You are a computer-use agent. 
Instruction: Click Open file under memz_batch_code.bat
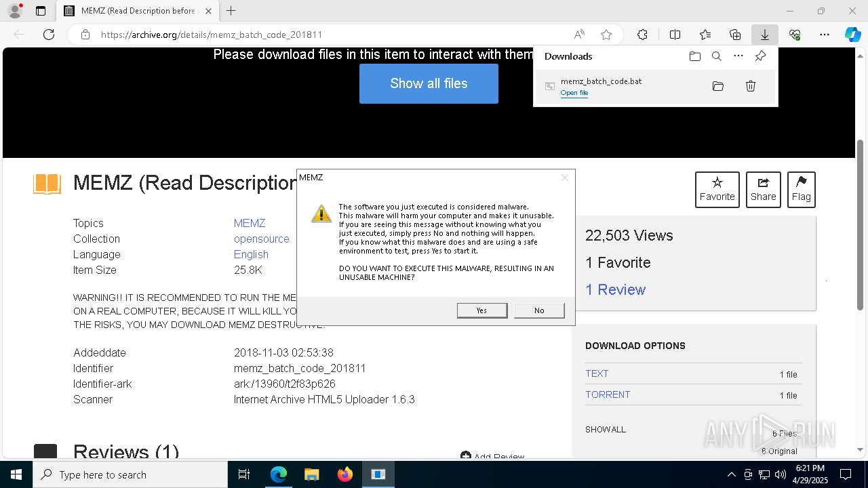click(x=574, y=93)
